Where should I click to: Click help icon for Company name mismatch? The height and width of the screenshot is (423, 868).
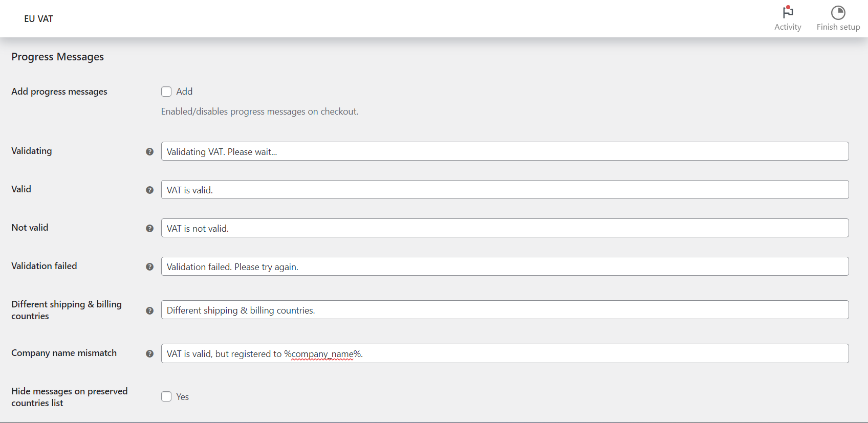149,353
